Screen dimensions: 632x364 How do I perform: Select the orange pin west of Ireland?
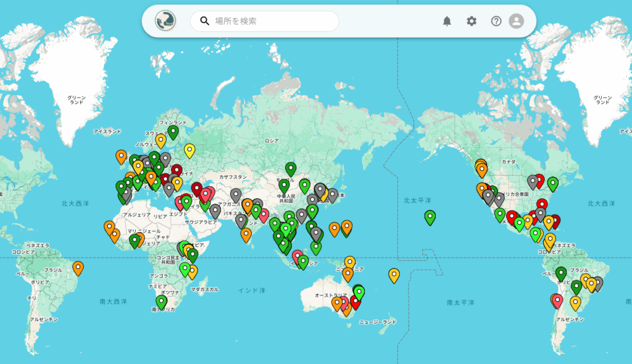tap(121, 156)
